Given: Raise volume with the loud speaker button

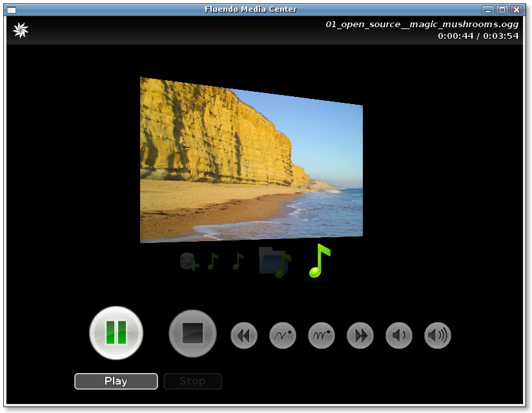Looking at the screenshot, I should coord(437,335).
